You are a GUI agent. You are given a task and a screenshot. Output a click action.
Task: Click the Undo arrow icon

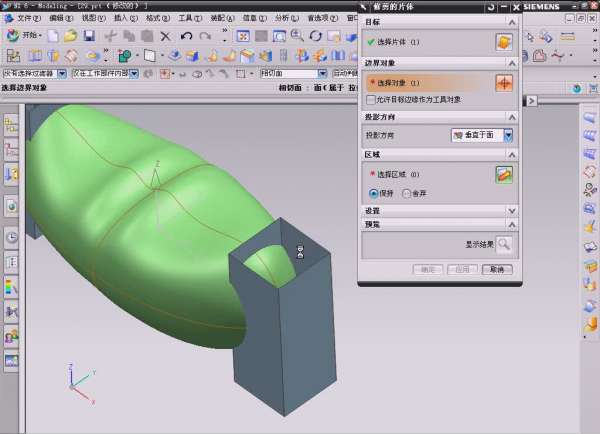point(186,36)
